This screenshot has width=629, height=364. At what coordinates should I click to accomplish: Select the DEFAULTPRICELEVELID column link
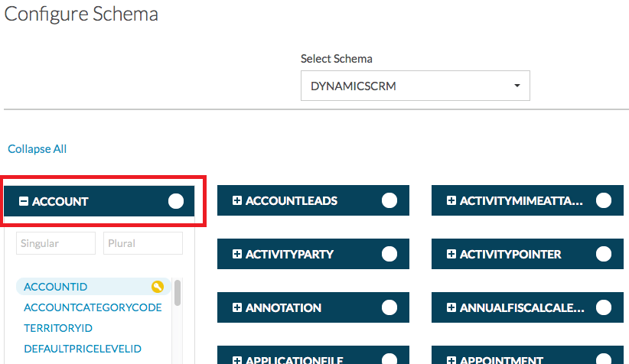[83, 349]
